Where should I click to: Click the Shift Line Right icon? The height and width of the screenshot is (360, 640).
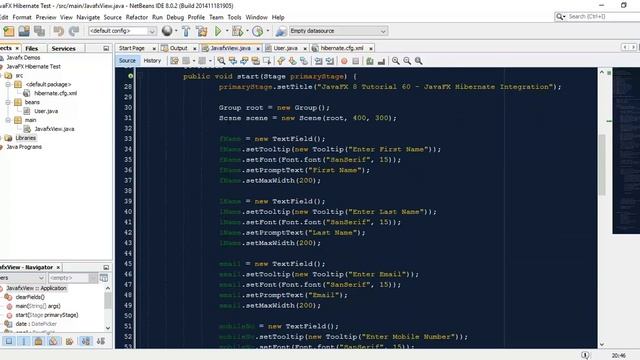[x=330, y=61]
